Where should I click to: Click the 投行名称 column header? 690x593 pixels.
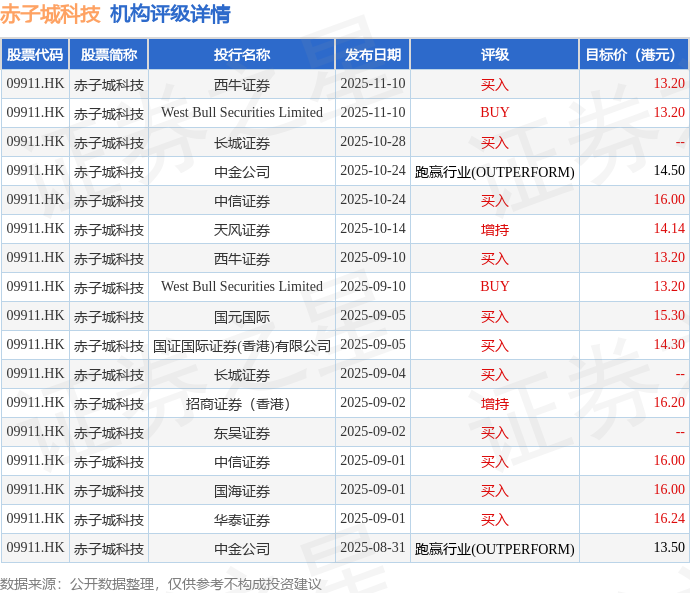242,55
